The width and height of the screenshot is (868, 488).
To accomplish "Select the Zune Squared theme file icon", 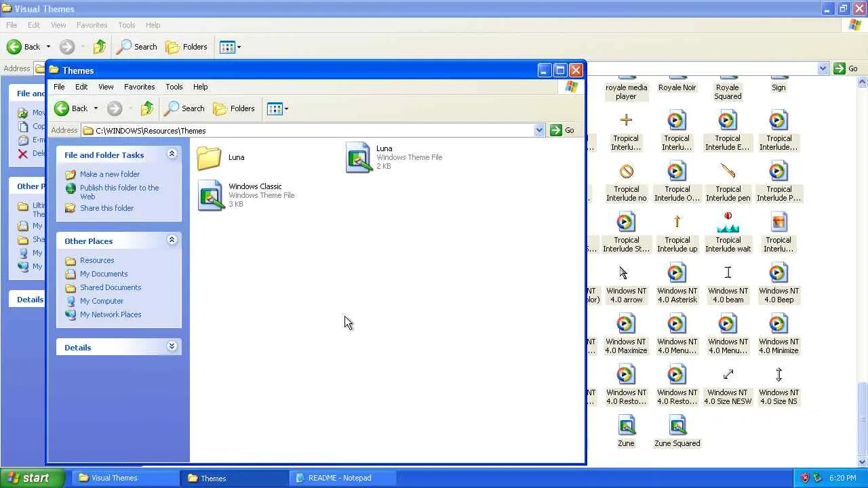I will (x=677, y=426).
